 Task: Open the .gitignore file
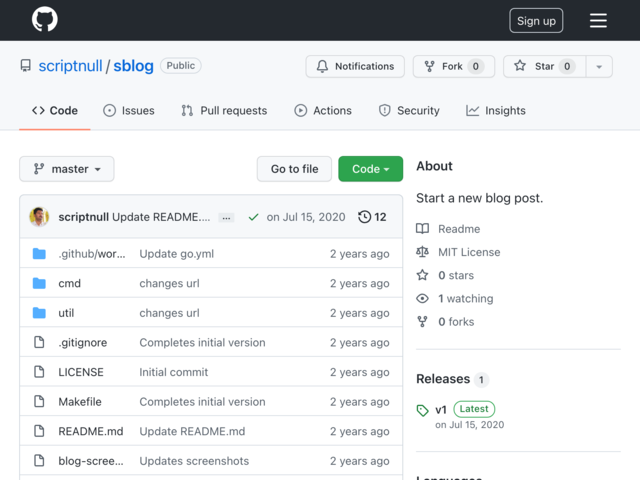pos(82,342)
